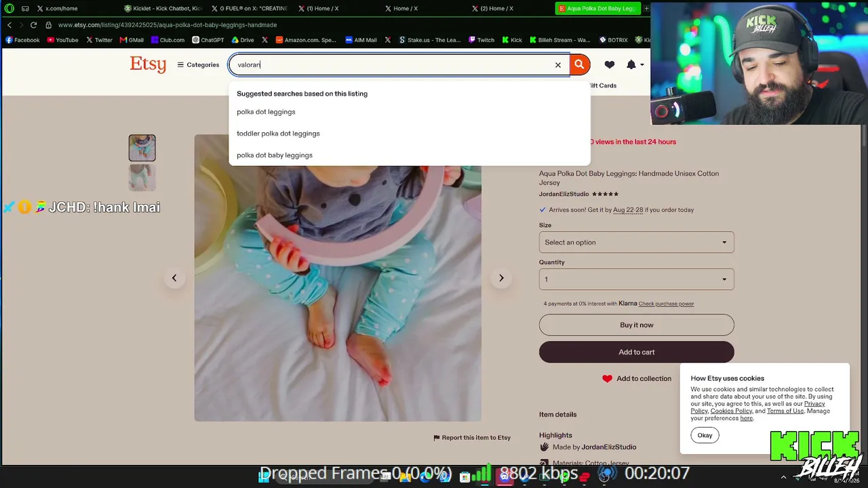The height and width of the screenshot is (488, 868).
Task: Open the AIM Mail bookmark
Action: [x=361, y=40]
